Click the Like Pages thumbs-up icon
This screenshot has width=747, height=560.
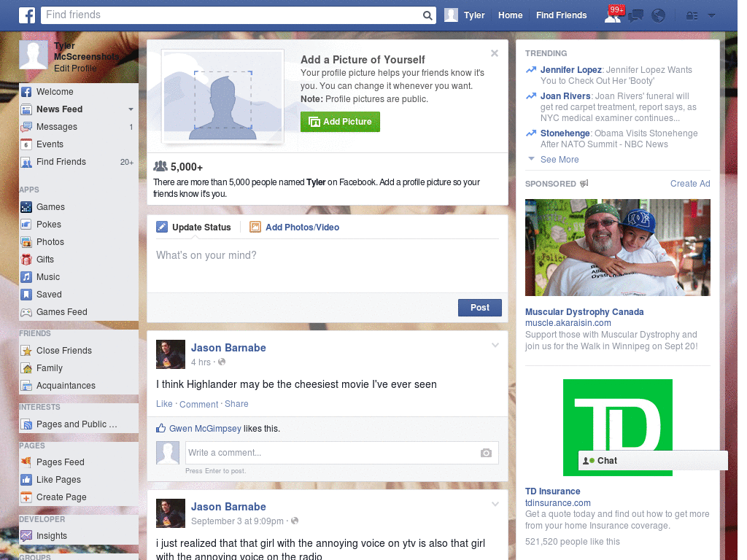(x=26, y=480)
